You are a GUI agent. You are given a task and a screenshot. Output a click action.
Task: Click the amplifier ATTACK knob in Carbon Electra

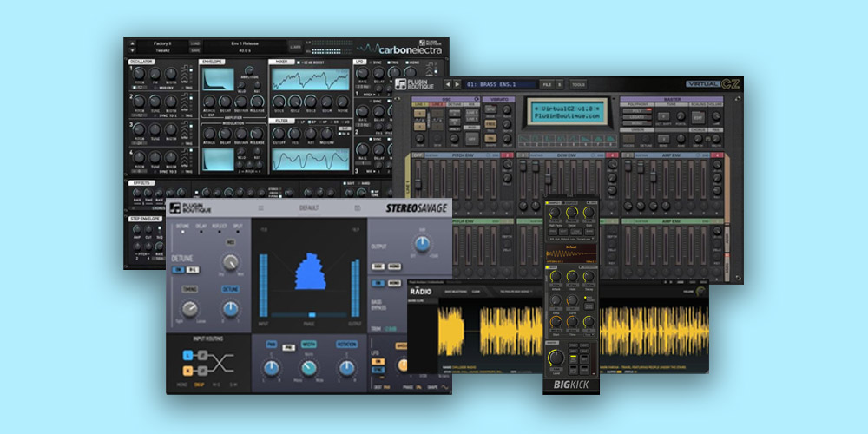tap(209, 102)
